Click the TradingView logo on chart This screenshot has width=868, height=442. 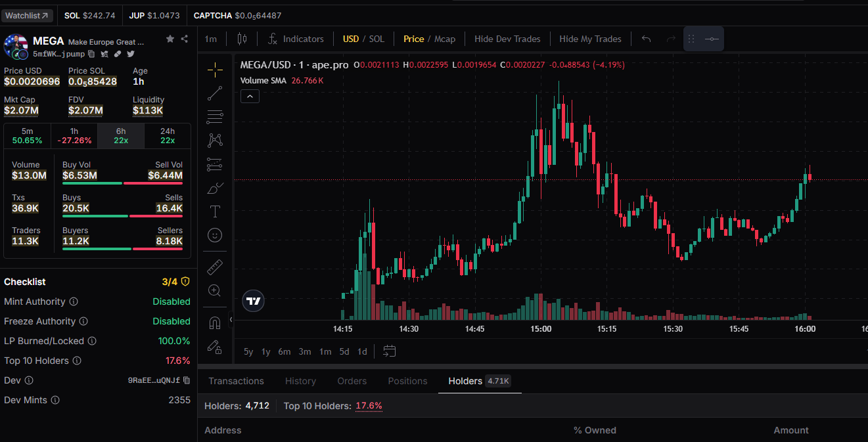coord(254,301)
